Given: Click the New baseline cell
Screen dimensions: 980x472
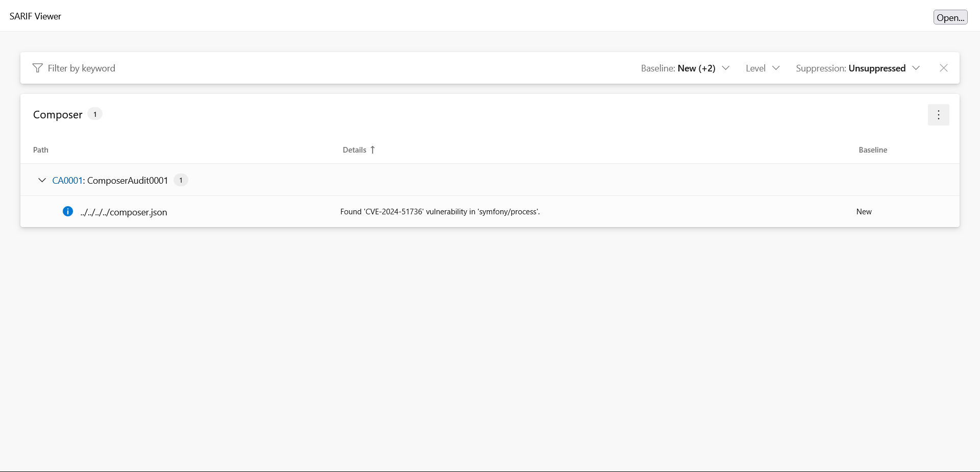Looking at the screenshot, I should click(x=864, y=211).
